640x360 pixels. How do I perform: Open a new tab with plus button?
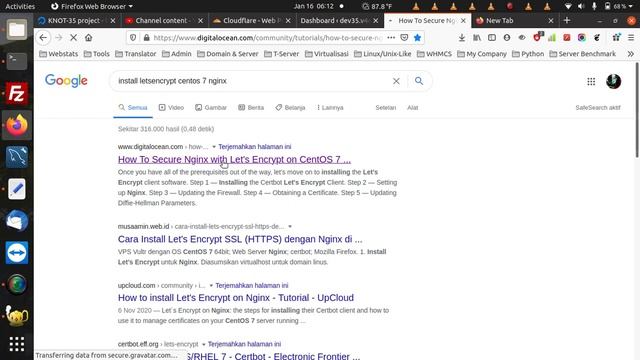(567, 20)
